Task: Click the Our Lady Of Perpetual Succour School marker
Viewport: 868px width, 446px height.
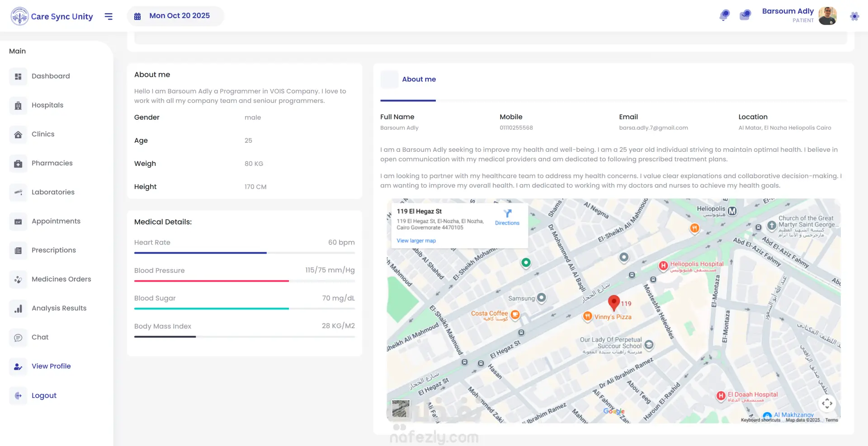Action: pyautogui.click(x=649, y=345)
